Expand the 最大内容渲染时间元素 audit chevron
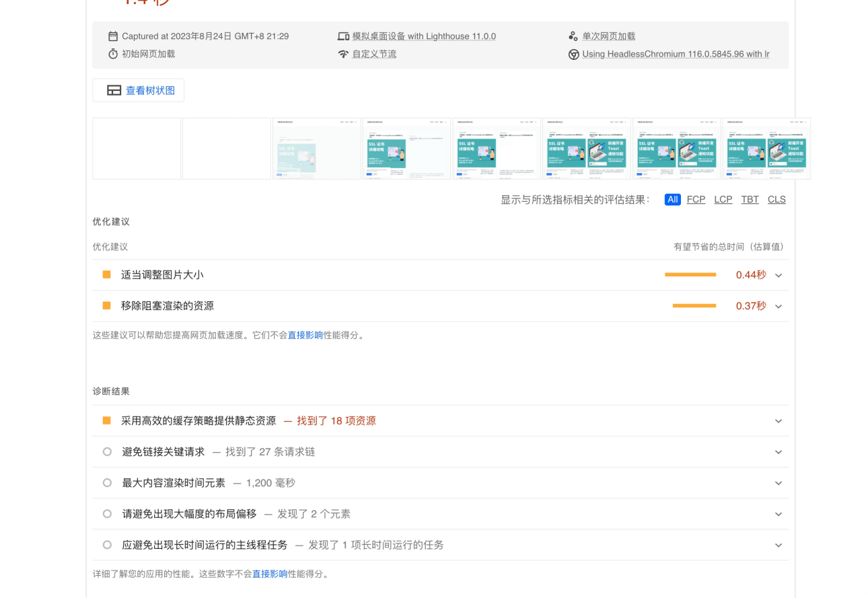Screen dimensions: 868x598 tap(779, 483)
